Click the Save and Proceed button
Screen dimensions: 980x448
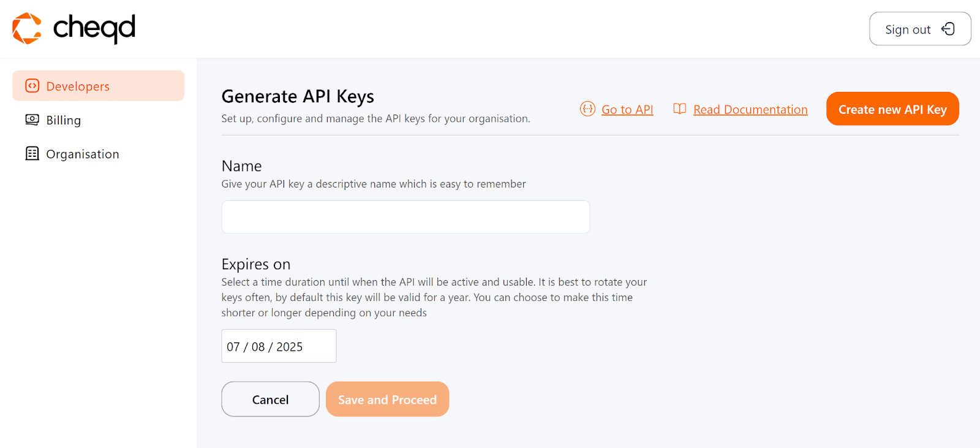coord(387,400)
